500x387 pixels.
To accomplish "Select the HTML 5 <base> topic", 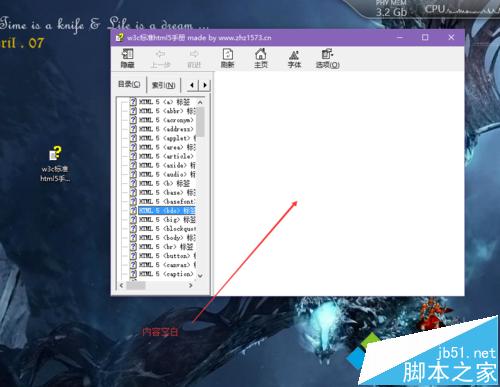I will tap(167, 192).
